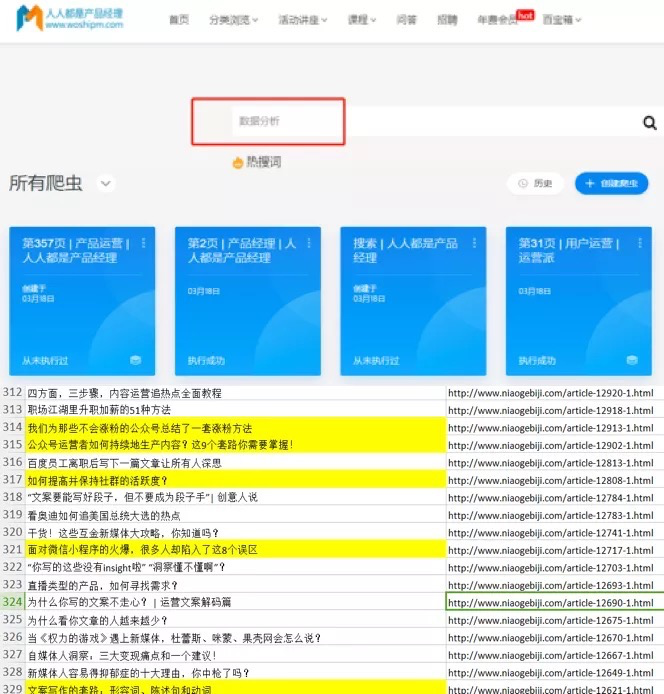Open the 百宝箱 dropdown menu
664x694 pixels.
[x=562, y=20]
